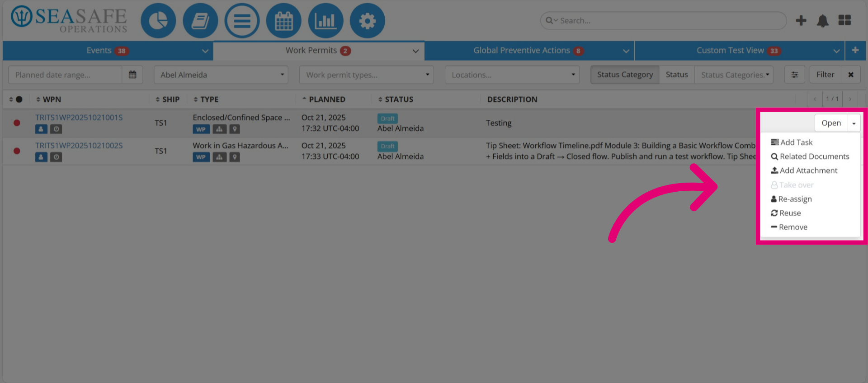The image size is (868, 383).
Task: Open Locations dropdown
Action: point(512,75)
